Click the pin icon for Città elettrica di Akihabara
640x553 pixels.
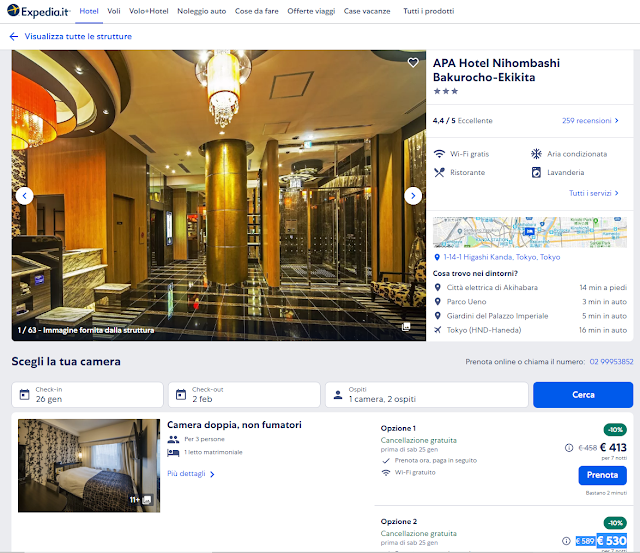(438, 287)
